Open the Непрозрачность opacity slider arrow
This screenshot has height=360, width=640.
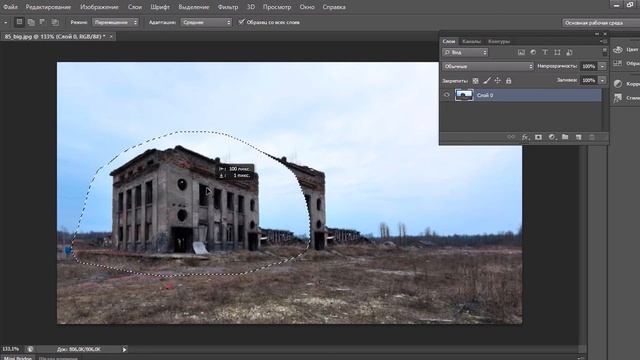pyautogui.click(x=602, y=66)
